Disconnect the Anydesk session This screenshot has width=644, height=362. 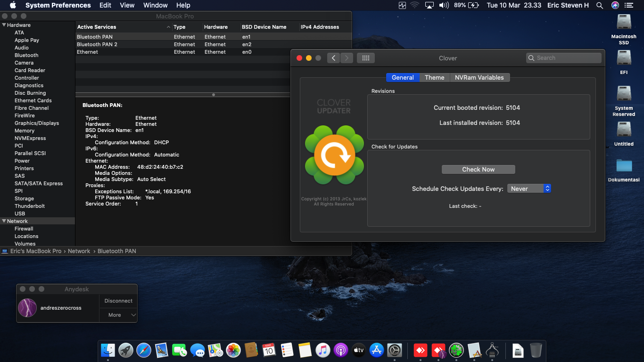[118, 301]
